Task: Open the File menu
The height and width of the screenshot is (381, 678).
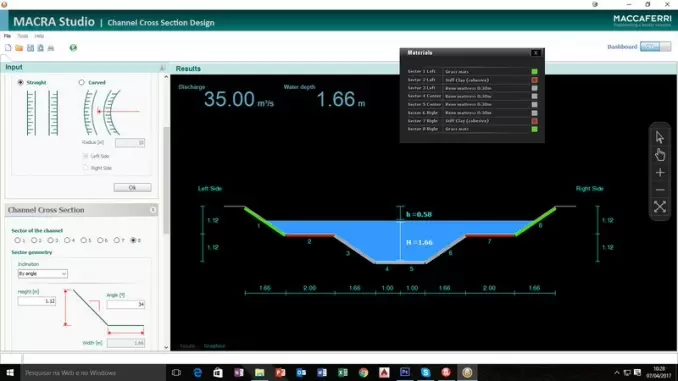Action: (7, 36)
